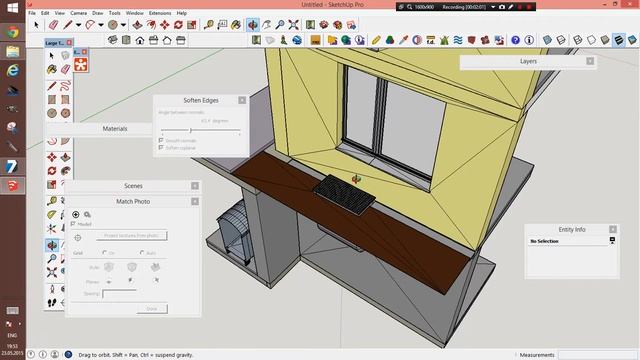Click the orange extension icon in small floating toolbar
Image resolution: width=640 pixels, height=360 pixels.
click(x=81, y=64)
